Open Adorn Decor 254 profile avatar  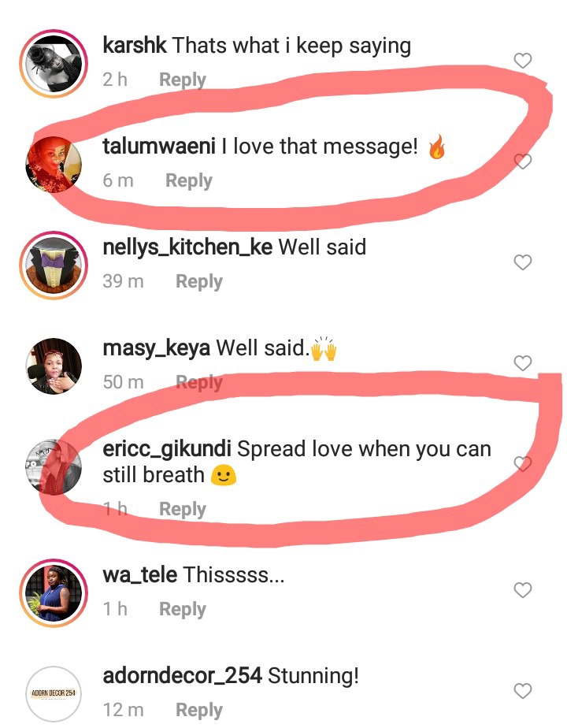pyautogui.click(x=54, y=693)
